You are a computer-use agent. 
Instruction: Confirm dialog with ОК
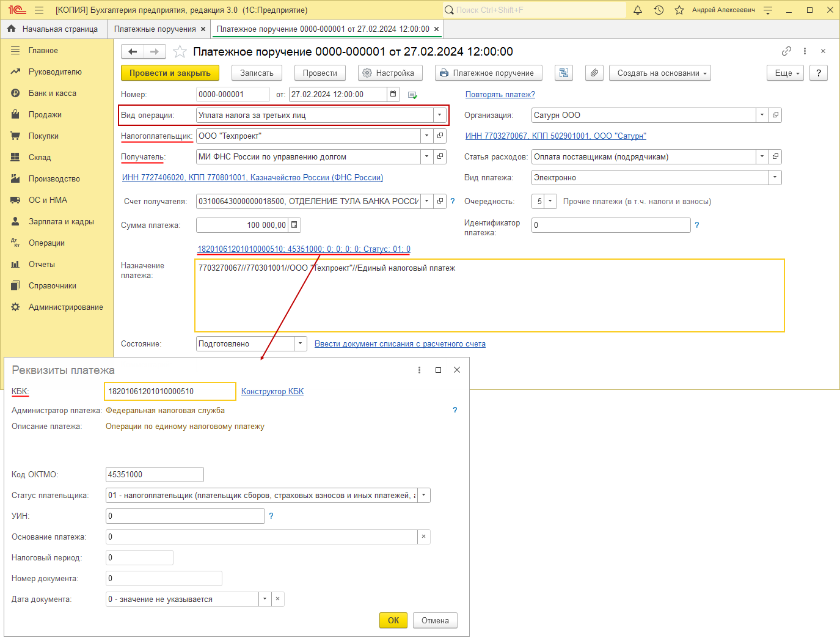[393, 620]
